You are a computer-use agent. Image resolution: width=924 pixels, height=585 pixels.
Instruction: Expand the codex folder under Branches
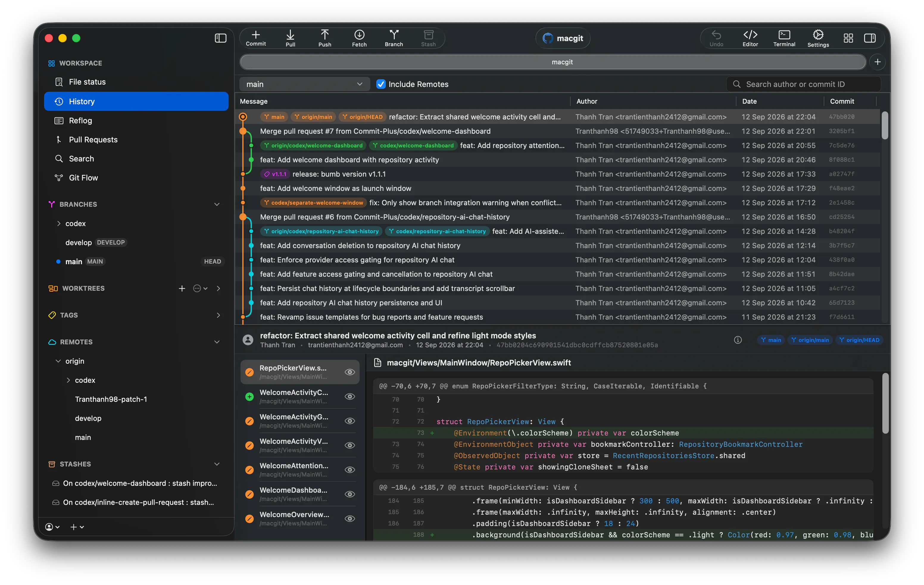(x=59, y=223)
